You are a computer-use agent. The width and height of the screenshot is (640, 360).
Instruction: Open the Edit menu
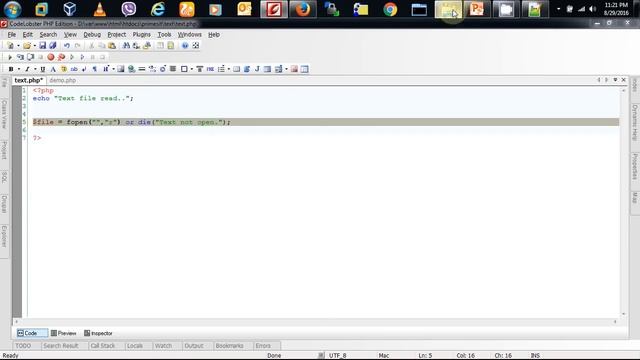[x=27, y=35]
